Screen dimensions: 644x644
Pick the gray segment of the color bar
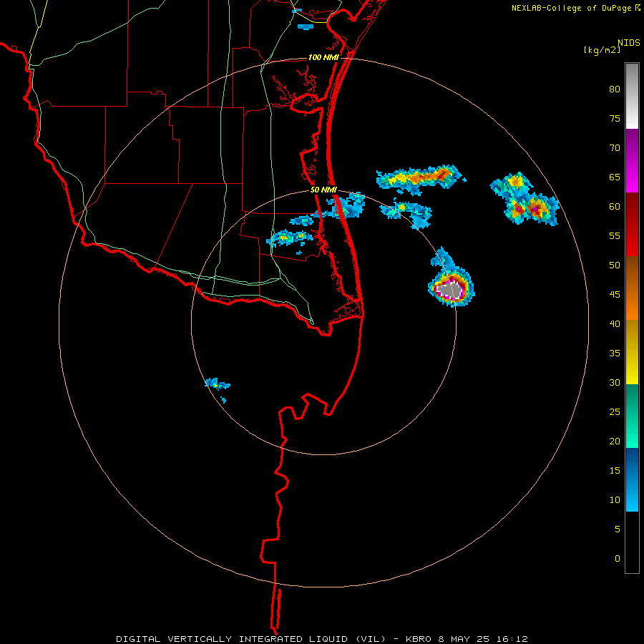(x=632, y=96)
